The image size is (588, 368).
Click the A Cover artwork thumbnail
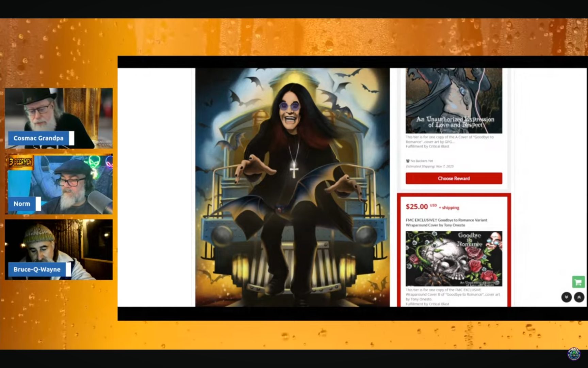click(x=454, y=101)
